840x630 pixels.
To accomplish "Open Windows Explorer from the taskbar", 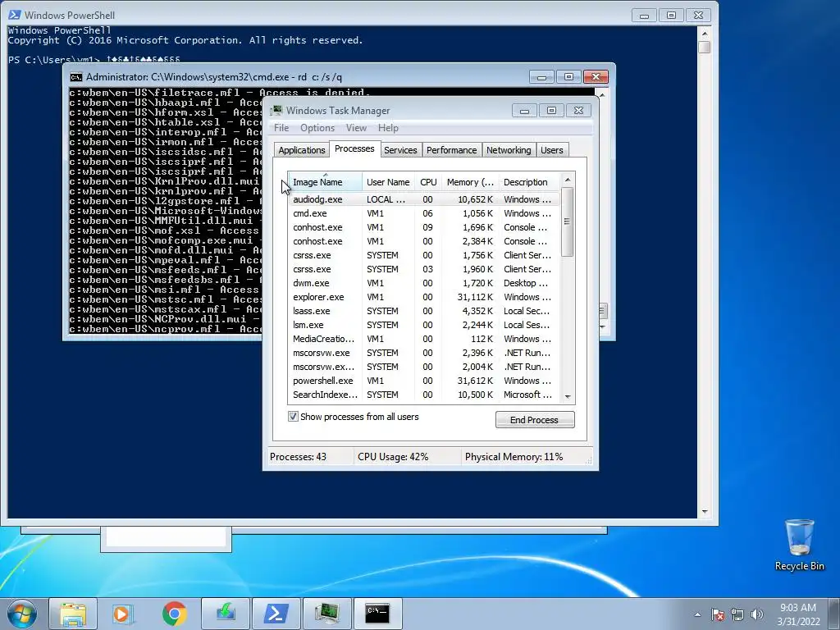I will 73,614.
